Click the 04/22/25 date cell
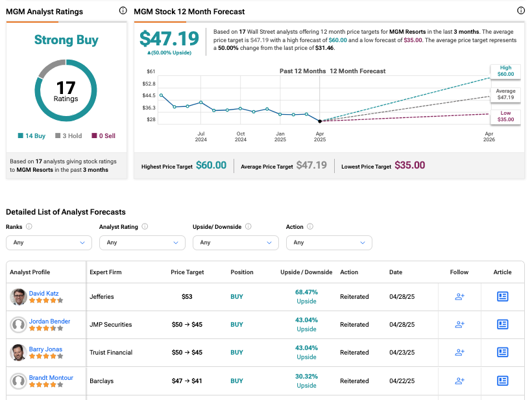 point(402,381)
